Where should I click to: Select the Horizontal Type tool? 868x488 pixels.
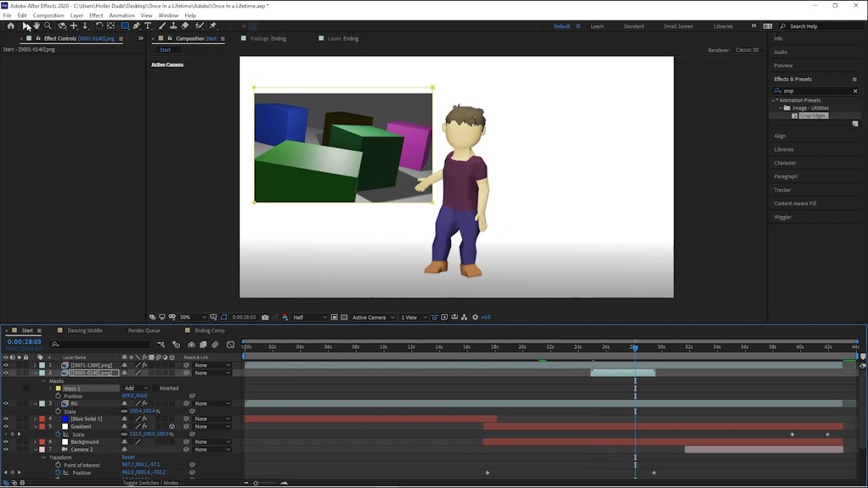click(x=148, y=26)
